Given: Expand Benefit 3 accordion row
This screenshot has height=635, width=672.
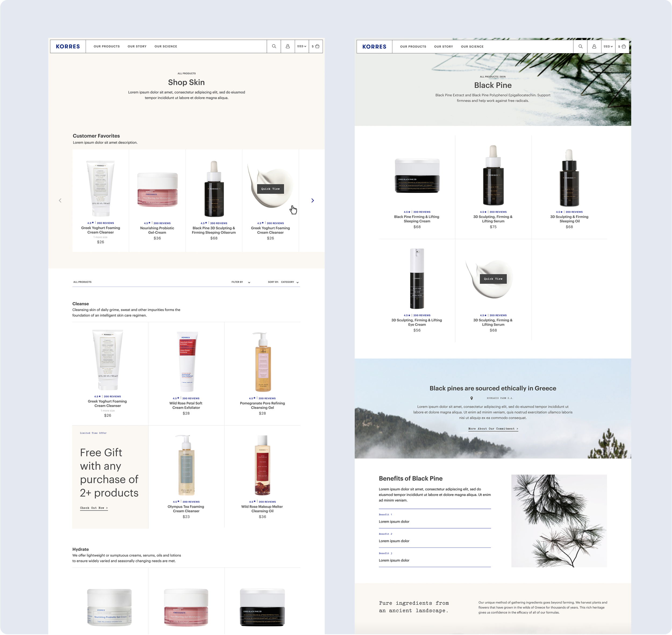Looking at the screenshot, I should (x=435, y=557).
